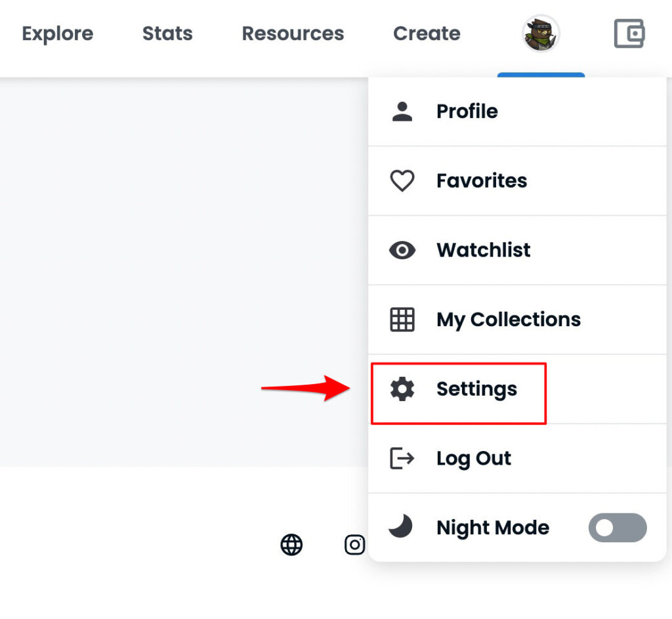672x619 pixels.
Task: Open the globe website link icon
Action: tap(291, 545)
